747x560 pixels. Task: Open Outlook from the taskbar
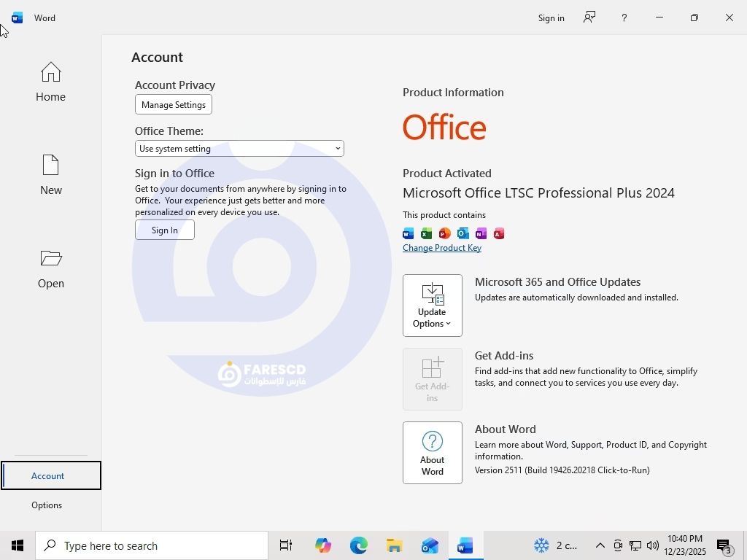[x=430, y=545]
